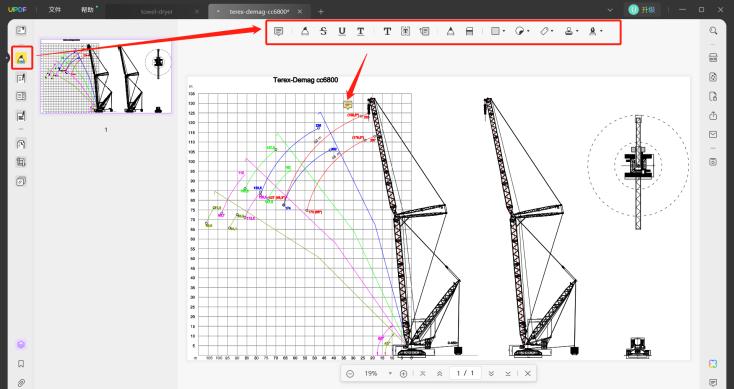The width and height of the screenshot is (734, 389).
Task: Open the 文件 menu
Action: [55, 9]
